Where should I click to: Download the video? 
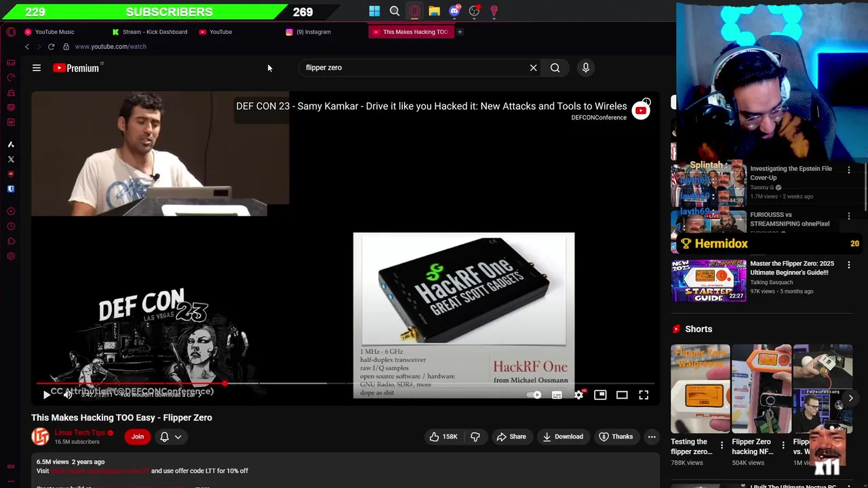[x=563, y=436]
